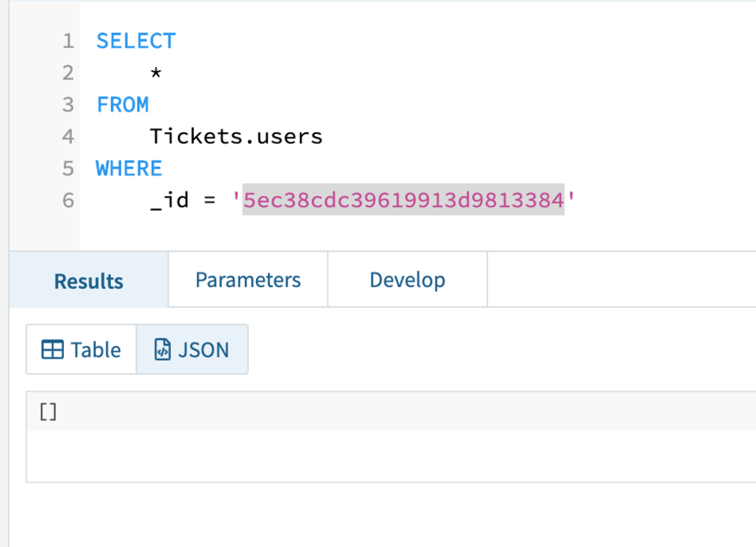Click the table grid icon

tap(53, 350)
